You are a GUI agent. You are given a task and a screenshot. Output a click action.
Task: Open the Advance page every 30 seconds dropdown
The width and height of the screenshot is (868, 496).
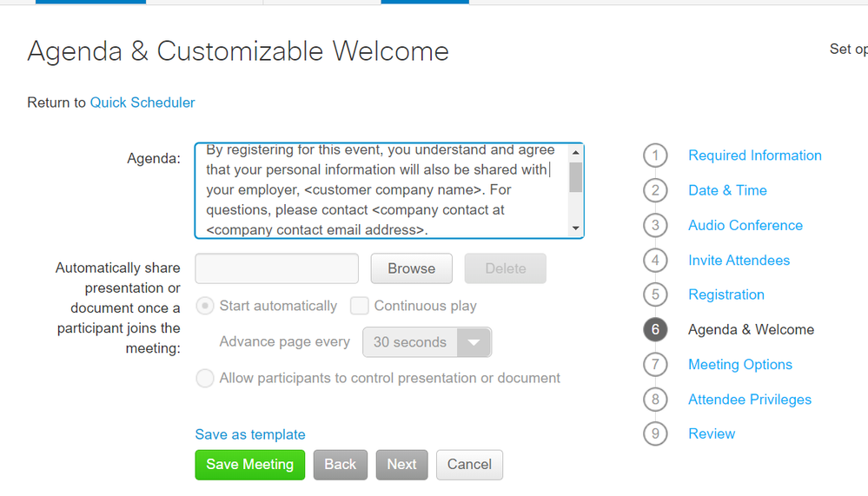click(x=427, y=342)
